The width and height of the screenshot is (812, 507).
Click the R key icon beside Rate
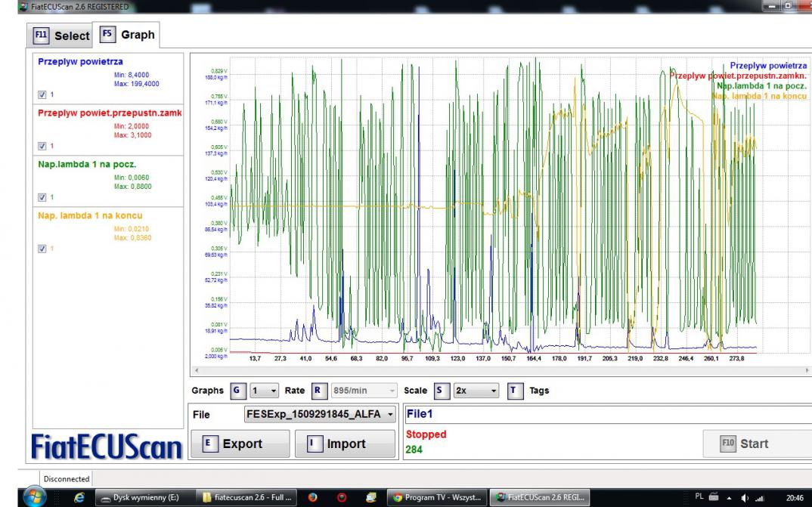coord(318,391)
